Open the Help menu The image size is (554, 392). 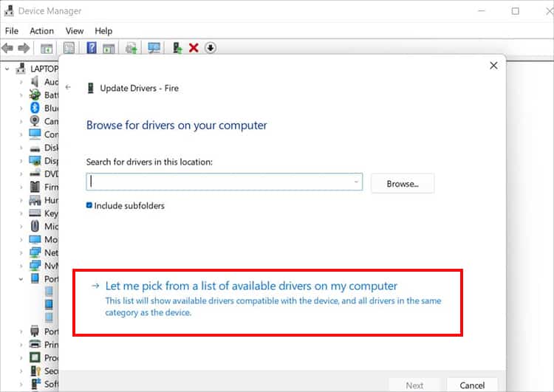[x=103, y=31]
